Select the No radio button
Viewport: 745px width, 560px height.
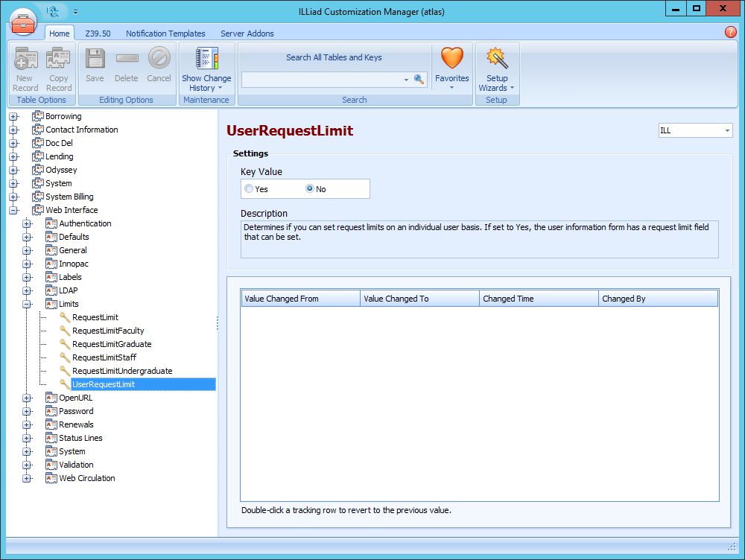(x=310, y=189)
